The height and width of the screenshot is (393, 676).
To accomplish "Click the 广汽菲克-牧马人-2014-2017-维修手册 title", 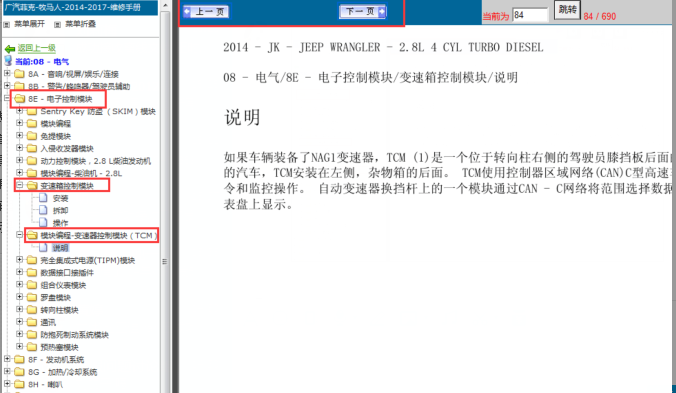I will click(72, 7).
